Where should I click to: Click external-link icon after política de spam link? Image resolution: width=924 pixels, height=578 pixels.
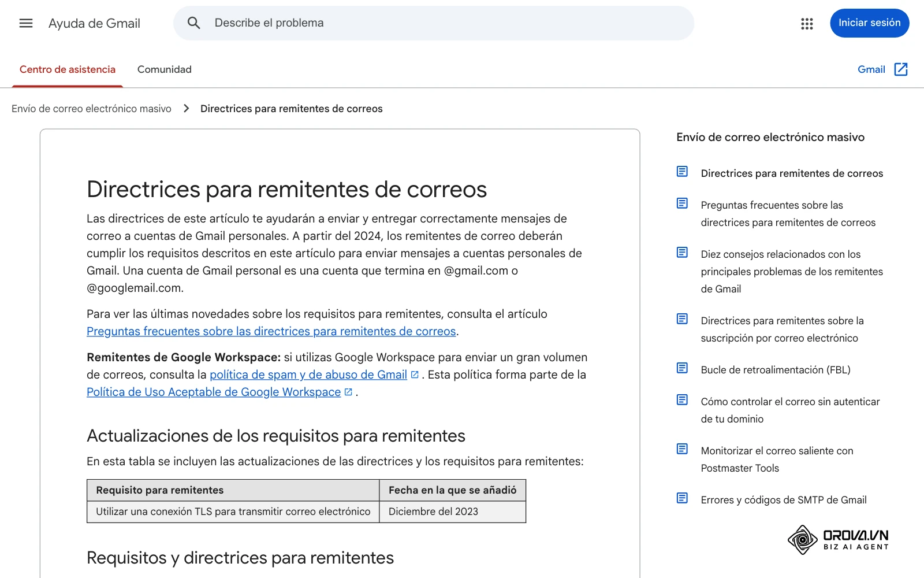pos(415,375)
